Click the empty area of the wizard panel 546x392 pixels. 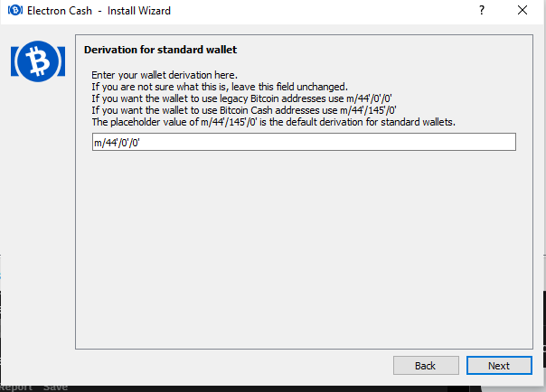click(x=304, y=250)
